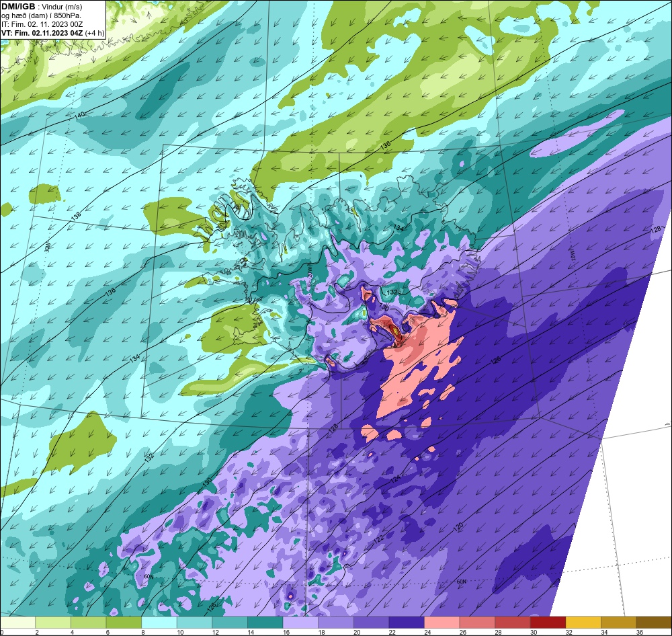Select the 'og hæð (dam) í 850hPa.' line
Screen dimensions: 672x636
point(42,16)
